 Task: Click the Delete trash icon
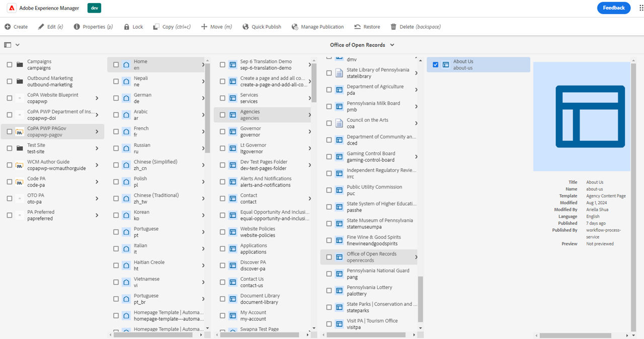[393, 27]
